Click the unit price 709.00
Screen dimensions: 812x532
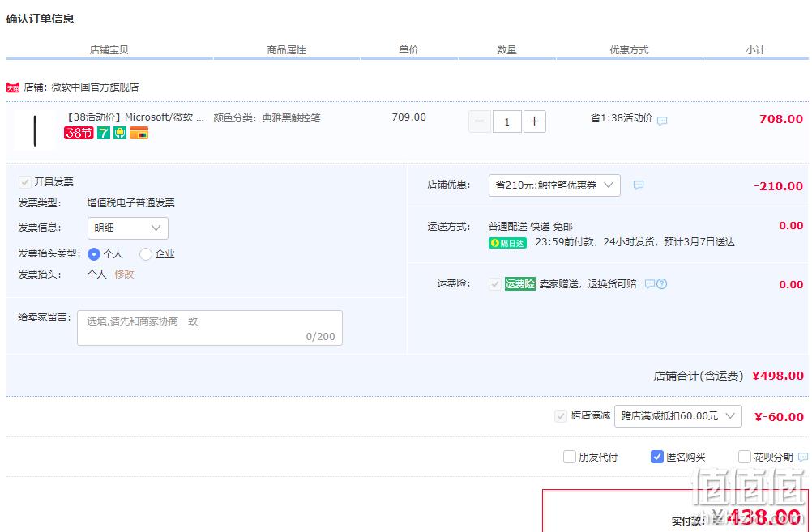[408, 117]
